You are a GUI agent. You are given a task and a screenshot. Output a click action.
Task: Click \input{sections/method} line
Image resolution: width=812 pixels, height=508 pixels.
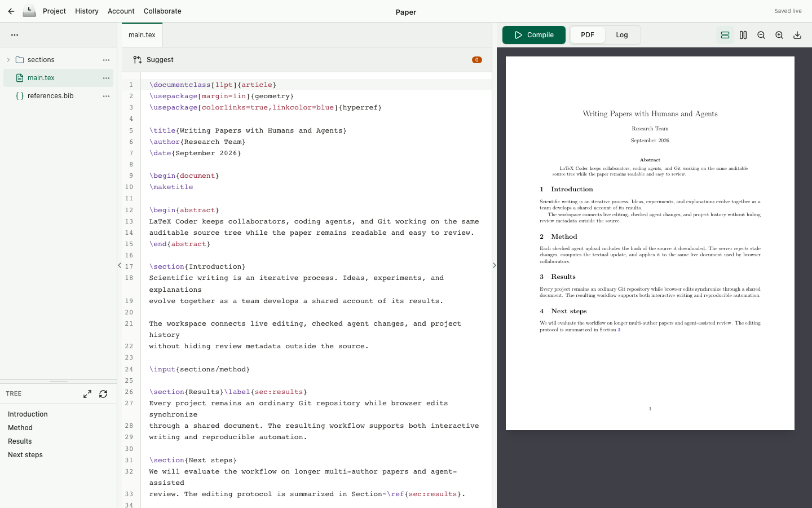click(200, 369)
